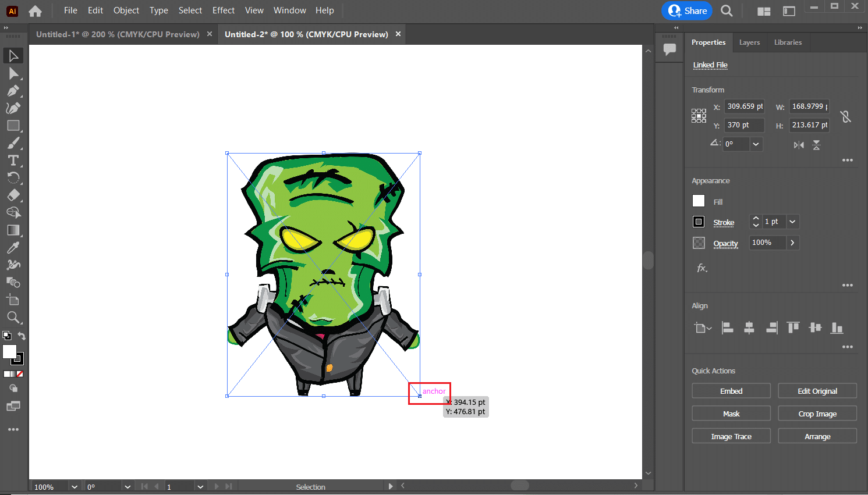Open the rotation angle dropdown in Transform
Screen dimensions: 868x495
(x=756, y=144)
